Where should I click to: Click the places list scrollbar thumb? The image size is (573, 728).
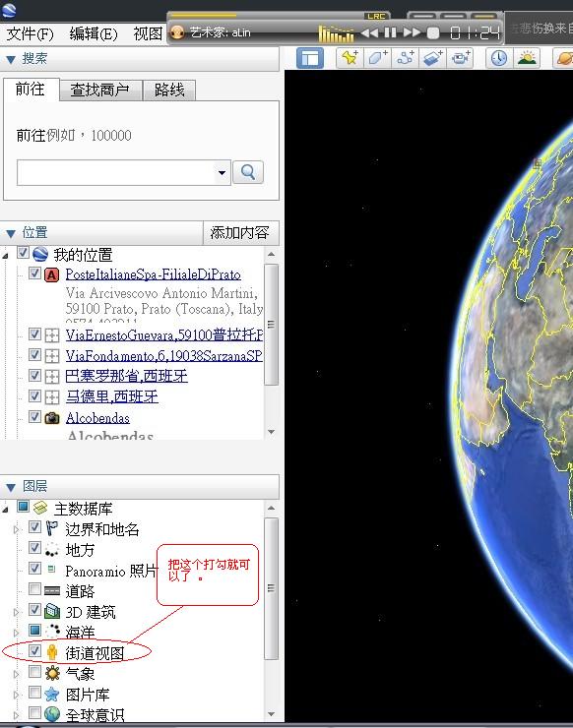[271, 324]
